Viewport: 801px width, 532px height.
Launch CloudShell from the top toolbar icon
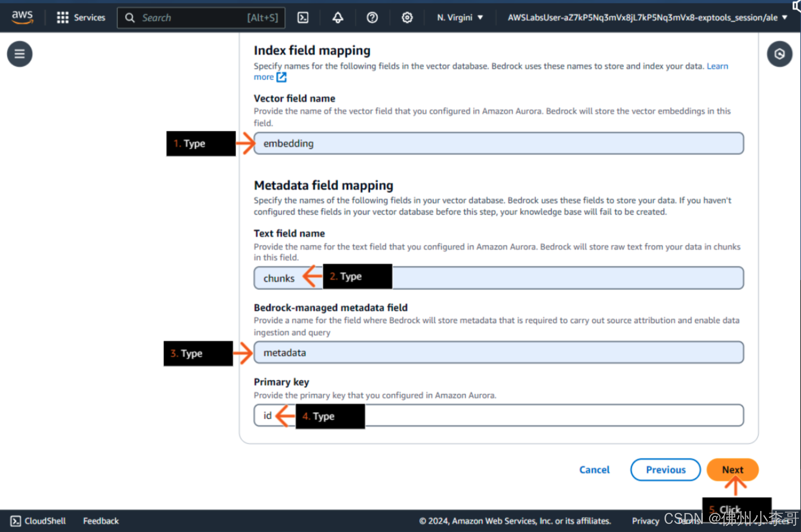click(x=303, y=17)
